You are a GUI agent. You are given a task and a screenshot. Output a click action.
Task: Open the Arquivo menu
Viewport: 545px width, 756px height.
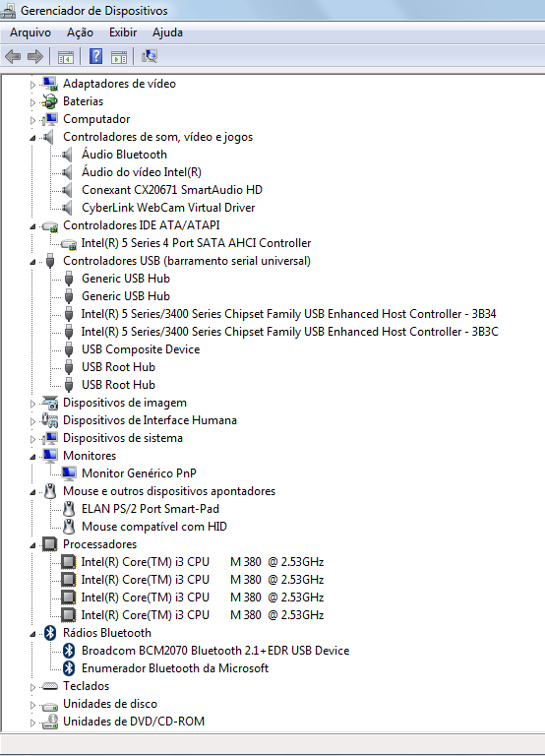pyautogui.click(x=30, y=32)
